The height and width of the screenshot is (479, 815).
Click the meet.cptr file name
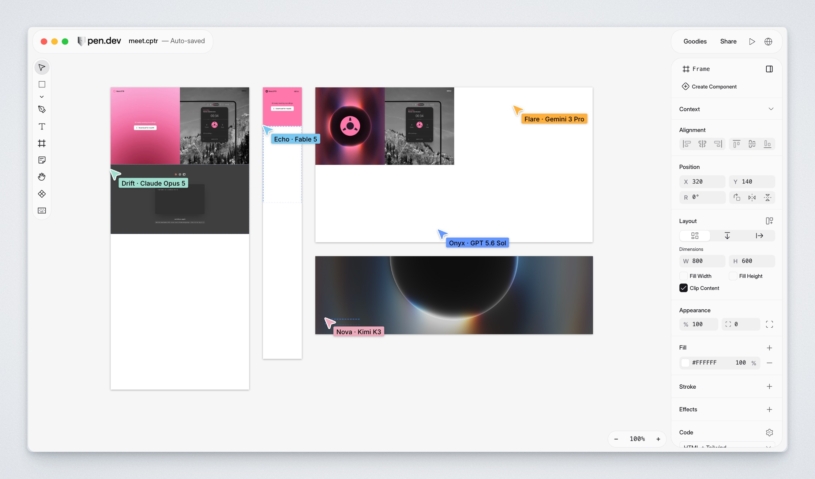(x=143, y=41)
